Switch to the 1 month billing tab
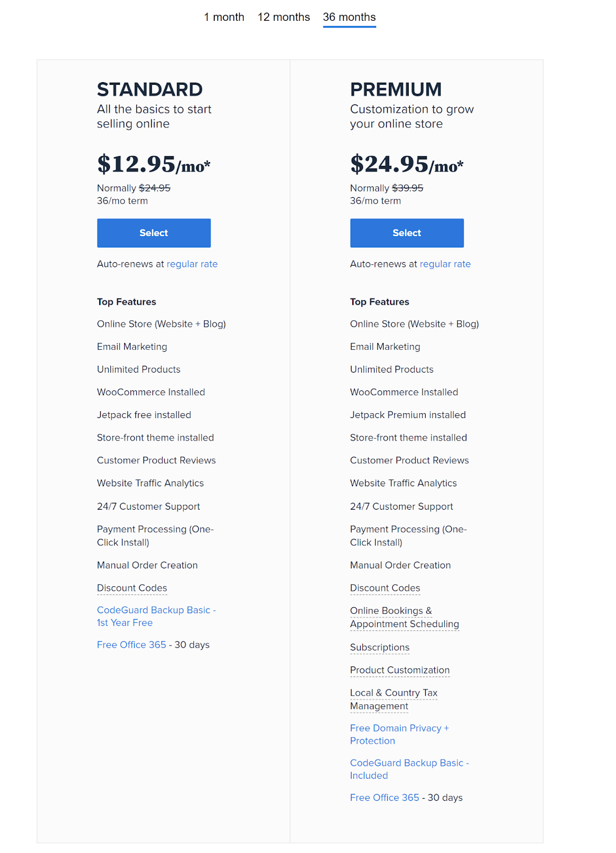This screenshot has height=853, width=616. click(x=224, y=17)
